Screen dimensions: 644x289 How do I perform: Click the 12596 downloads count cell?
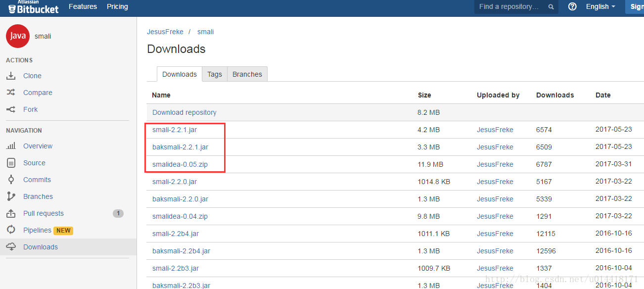point(546,251)
